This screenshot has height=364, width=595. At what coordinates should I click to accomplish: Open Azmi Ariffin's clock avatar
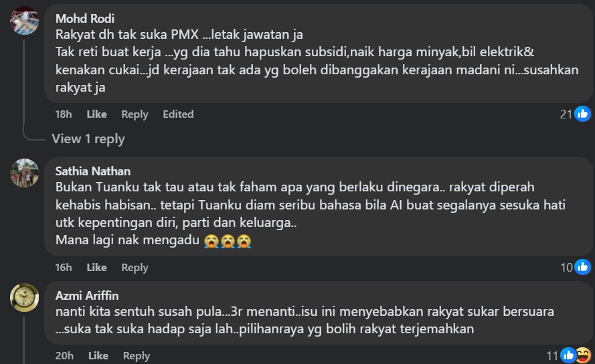(24, 298)
